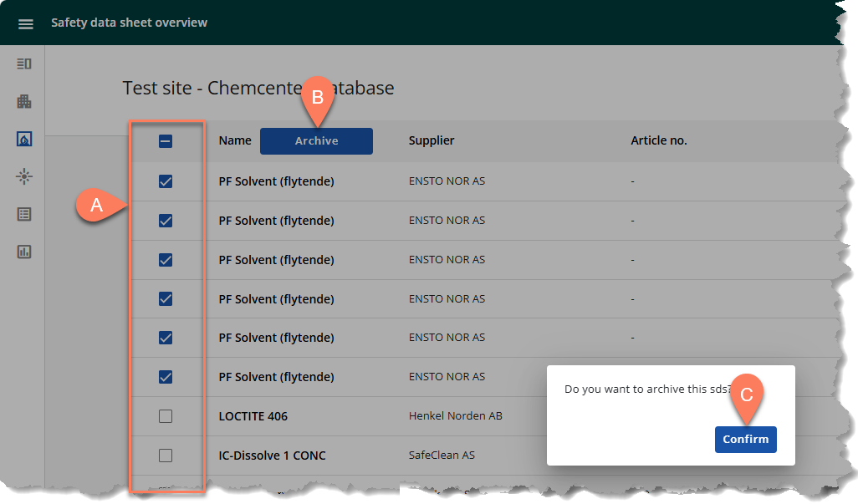Click the Archive button

point(316,141)
